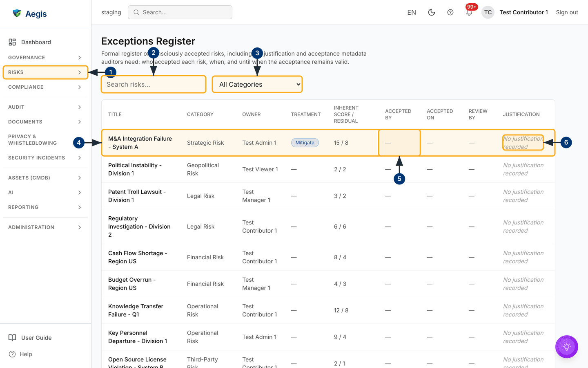Click Test Viewer 1 owner cell
The height and width of the screenshot is (368, 588).
pyautogui.click(x=260, y=169)
